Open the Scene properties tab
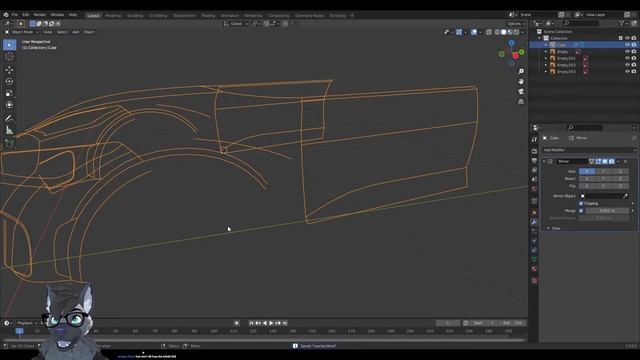Image resolution: width=640 pixels, height=360 pixels. click(x=534, y=180)
